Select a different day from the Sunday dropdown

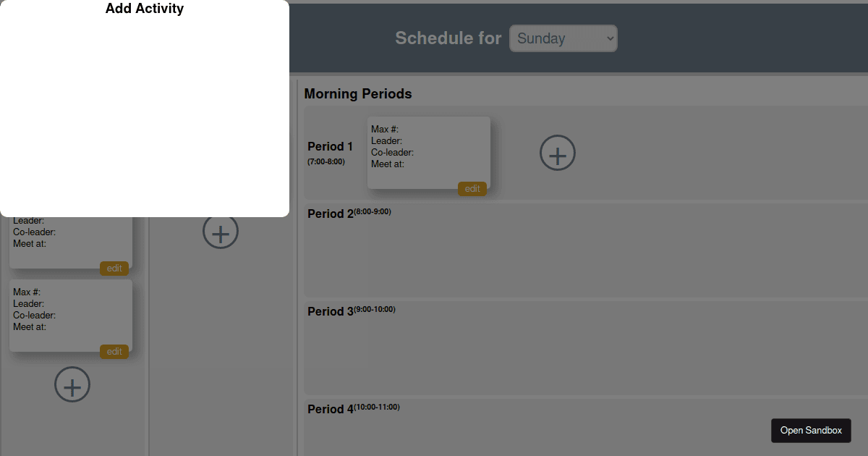pos(563,38)
